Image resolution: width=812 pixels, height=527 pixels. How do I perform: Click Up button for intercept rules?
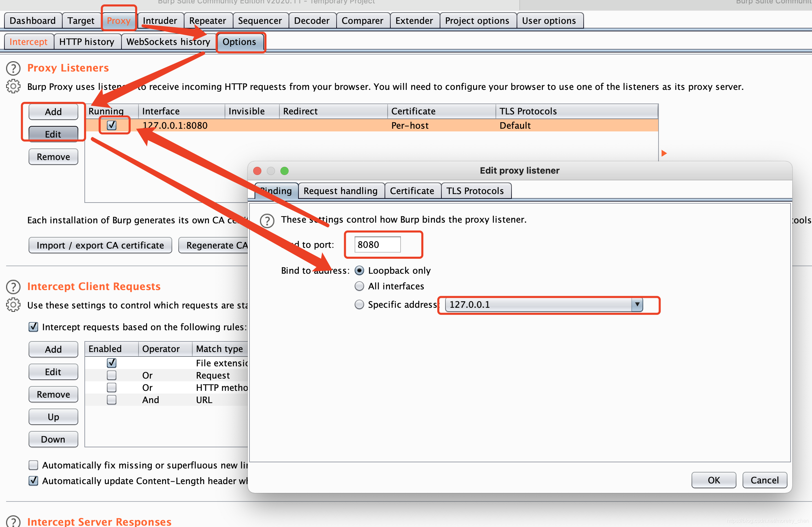point(53,417)
